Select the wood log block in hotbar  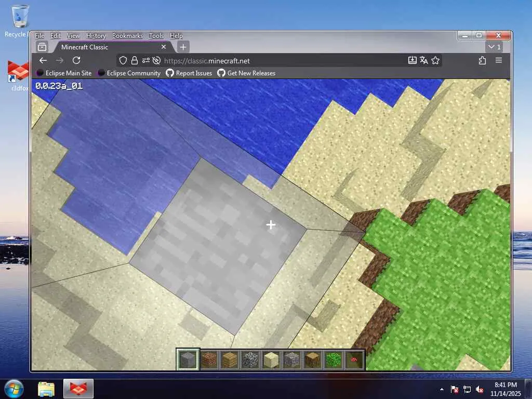(312, 360)
